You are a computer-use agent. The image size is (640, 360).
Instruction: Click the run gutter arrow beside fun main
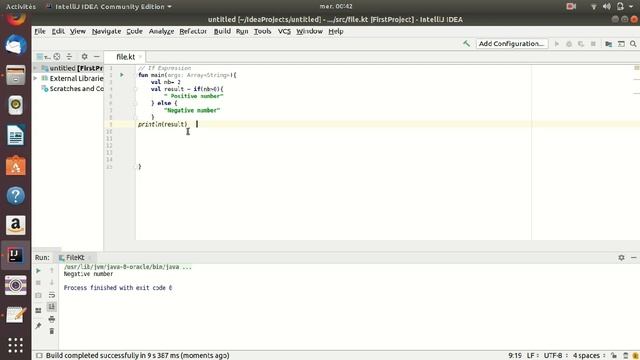pyautogui.click(x=122, y=75)
